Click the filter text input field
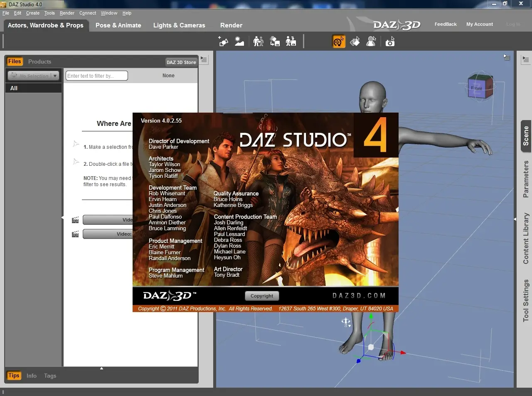Image resolution: width=532 pixels, height=396 pixels. coord(97,76)
